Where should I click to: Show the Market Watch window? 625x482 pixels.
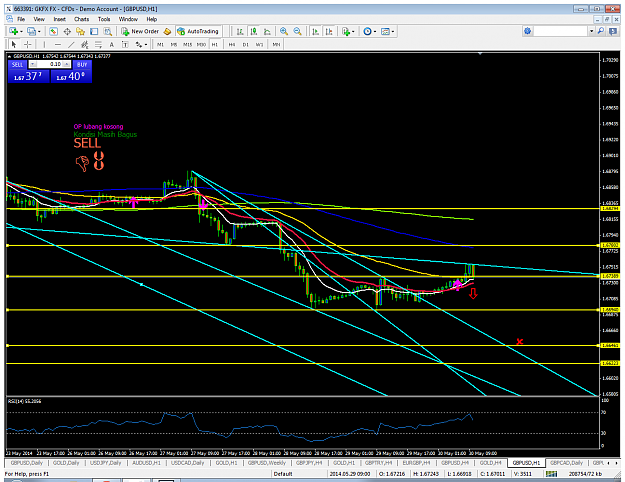pos(53,31)
